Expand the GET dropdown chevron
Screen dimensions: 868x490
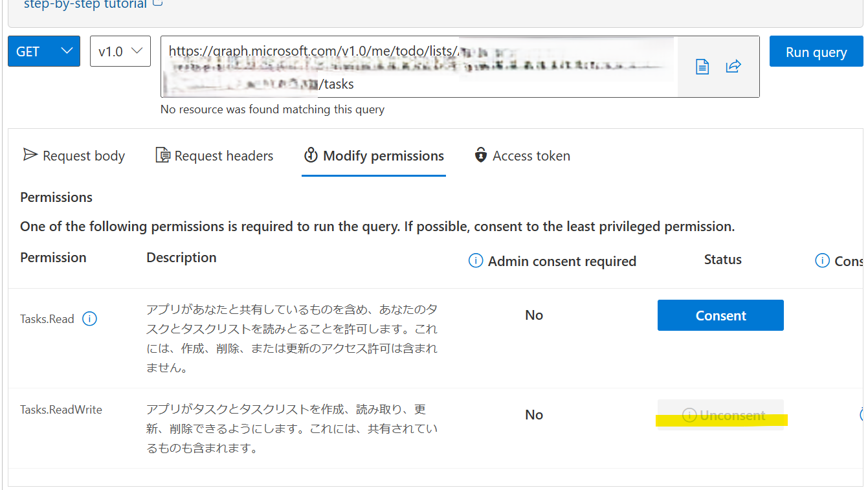[x=67, y=51]
